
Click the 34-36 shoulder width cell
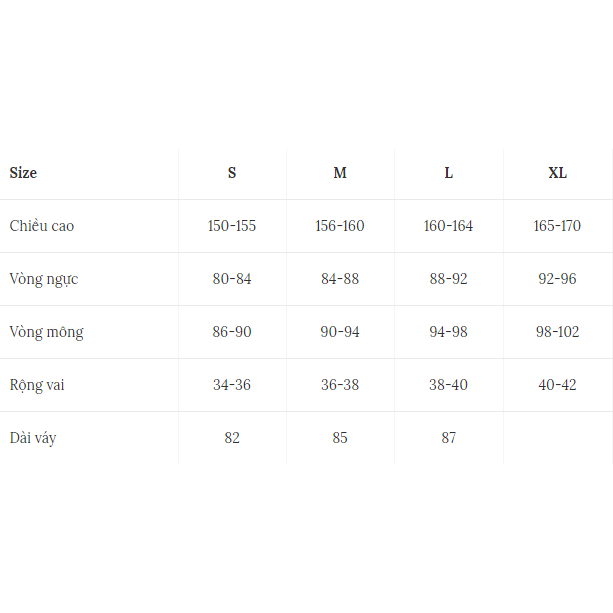(x=232, y=385)
